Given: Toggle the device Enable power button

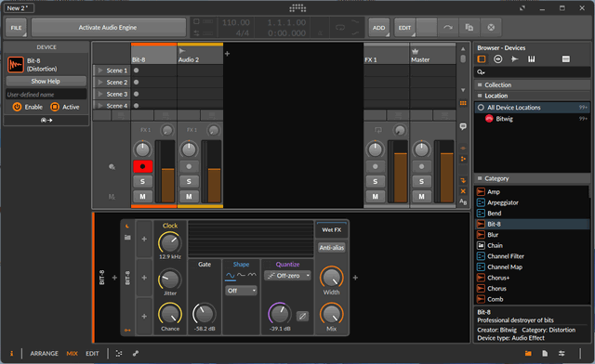Looking at the screenshot, I should pyautogui.click(x=17, y=107).
